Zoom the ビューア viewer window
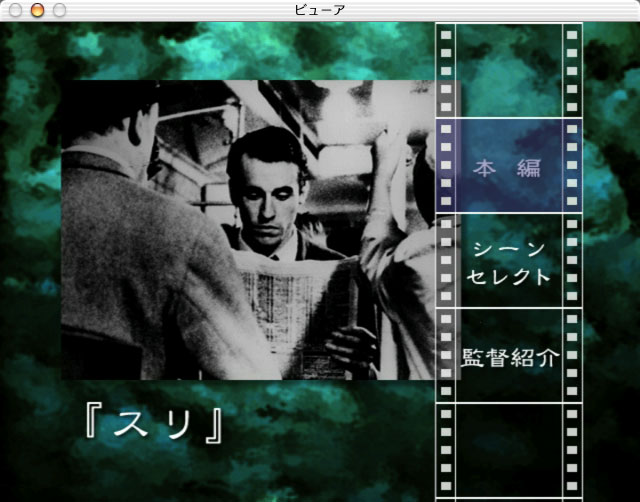Screen dimensions: 640x502 coord(60,10)
